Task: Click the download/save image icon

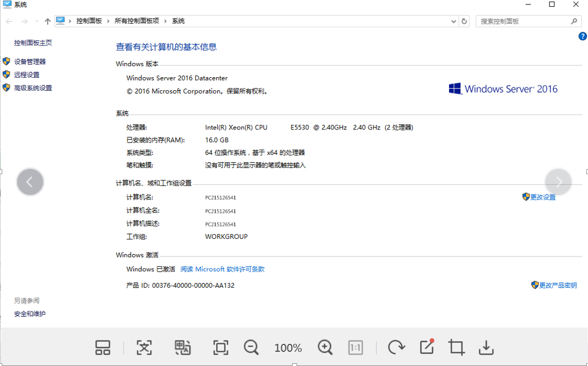Action: 487,347
